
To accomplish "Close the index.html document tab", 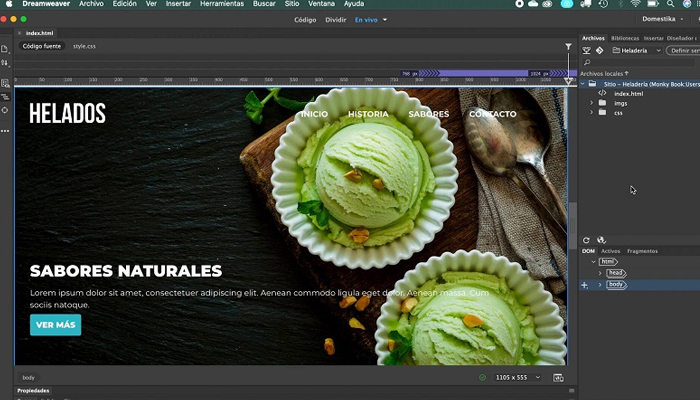I will coord(19,33).
